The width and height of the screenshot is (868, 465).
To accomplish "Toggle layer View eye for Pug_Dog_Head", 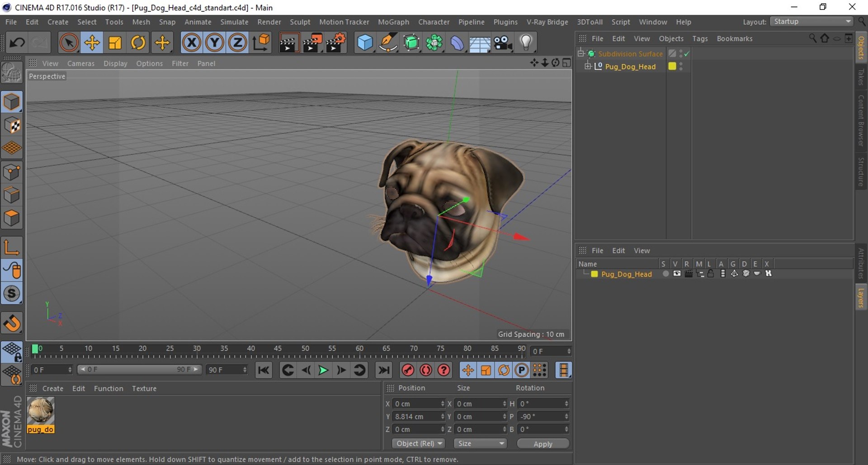I will [x=677, y=274].
